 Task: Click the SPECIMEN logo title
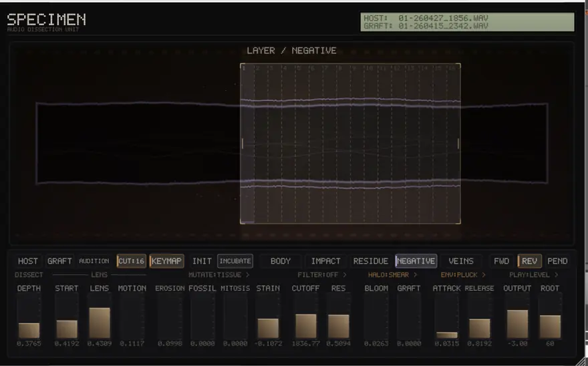pyautogui.click(x=47, y=19)
